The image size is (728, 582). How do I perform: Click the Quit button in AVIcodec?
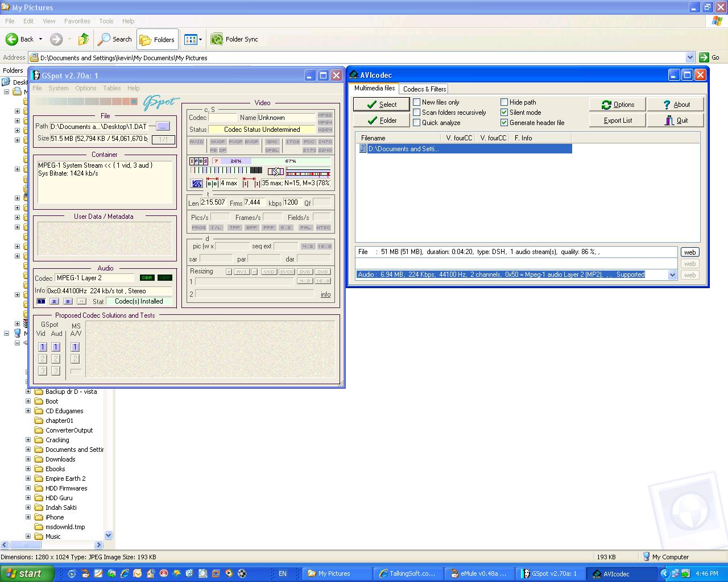(676, 120)
